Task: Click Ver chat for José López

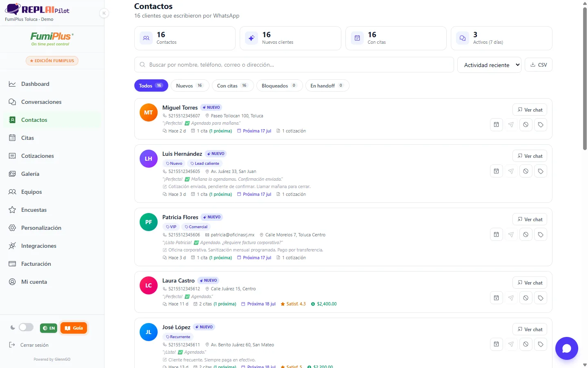Action: click(x=530, y=329)
